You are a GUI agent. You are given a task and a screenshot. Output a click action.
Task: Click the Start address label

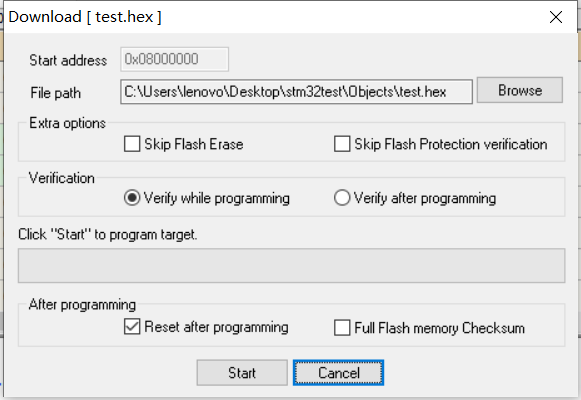[68, 60]
